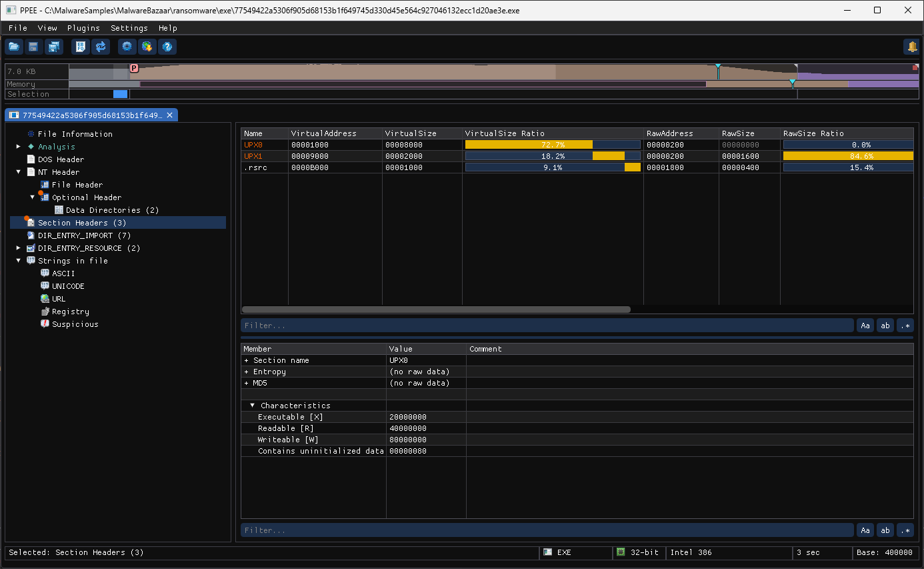
Task: Click the member details Filter input field
Action: pos(547,530)
